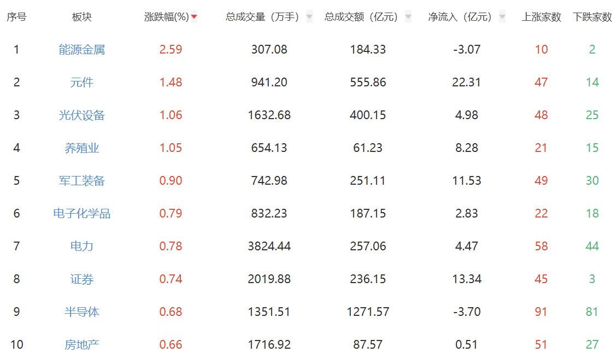
Task: Click the red descending sort triangle on 涨跌幅
Action: (x=195, y=17)
